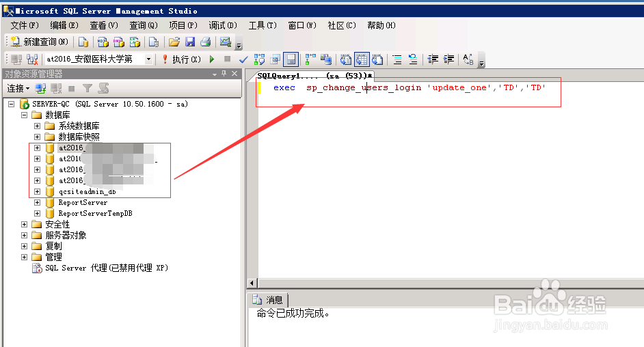
Task: Click the SQL Server Compact query icon
Action: 154,42
